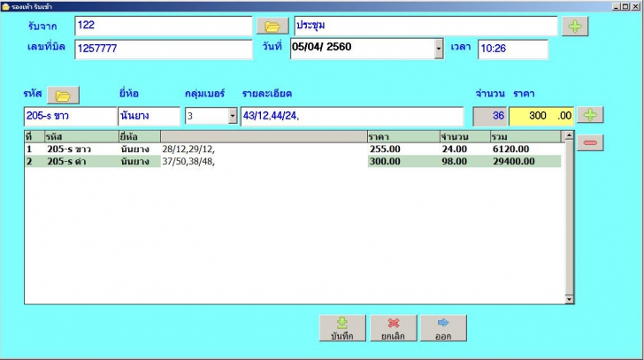Close the window with X button
The width and height of the screenshot is (644, 360).
[x=635, y=6]
